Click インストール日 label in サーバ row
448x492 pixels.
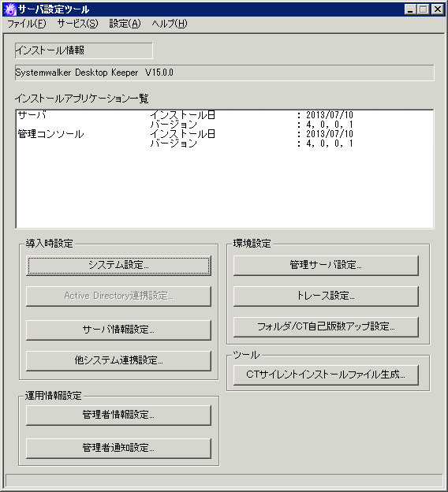[182, 115]
